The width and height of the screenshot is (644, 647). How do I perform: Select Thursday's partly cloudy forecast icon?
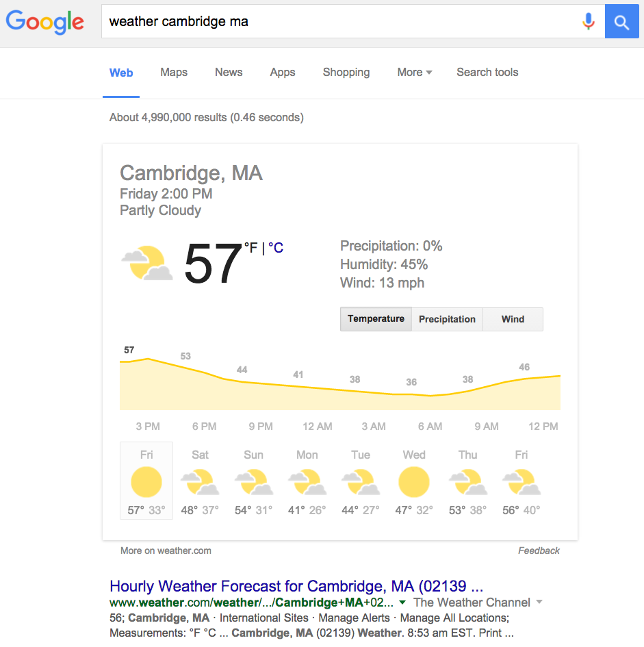click(x=467, y=482)
